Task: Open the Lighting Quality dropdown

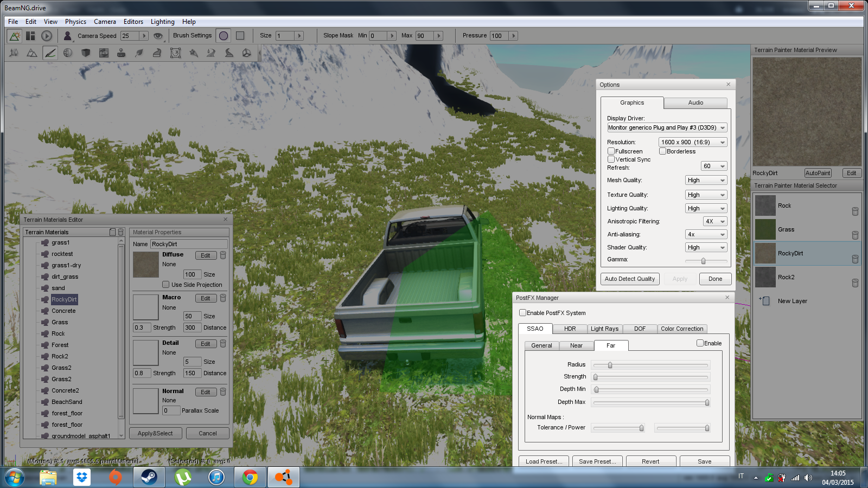Action: coord(706,208)
